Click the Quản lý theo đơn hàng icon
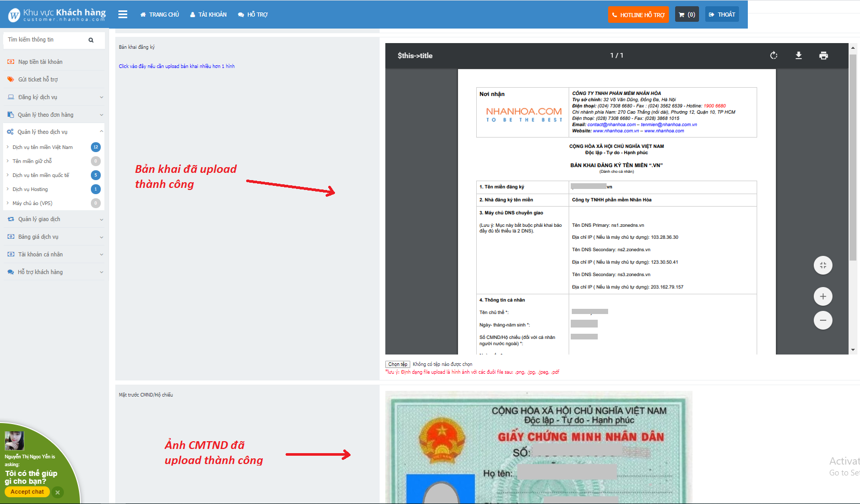 pyautogui.click(x=11, y=115)
